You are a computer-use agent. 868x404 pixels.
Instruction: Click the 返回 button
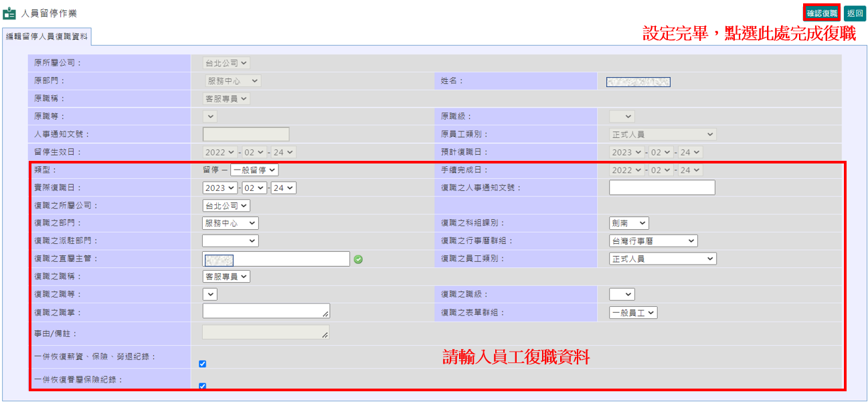(x=853, y=12)
